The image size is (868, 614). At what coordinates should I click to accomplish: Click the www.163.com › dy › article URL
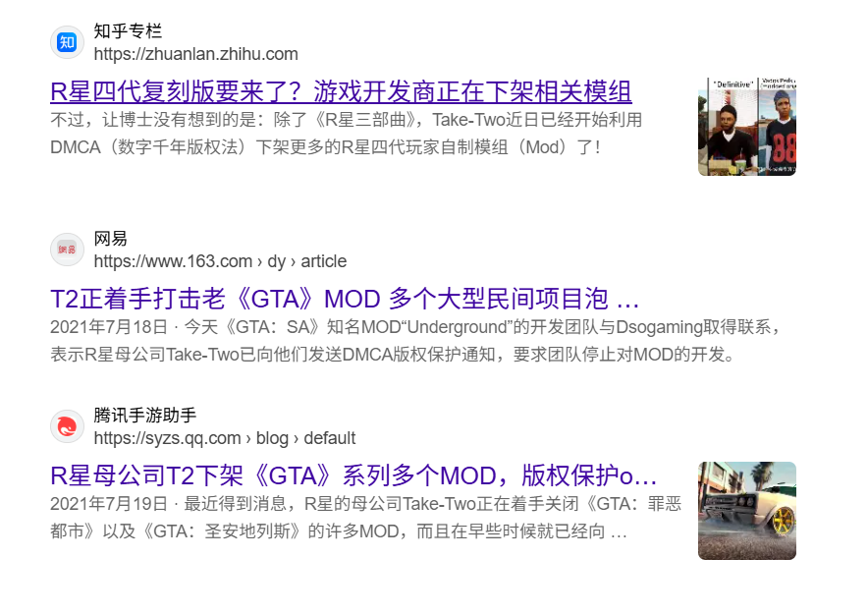coord(220,261)
